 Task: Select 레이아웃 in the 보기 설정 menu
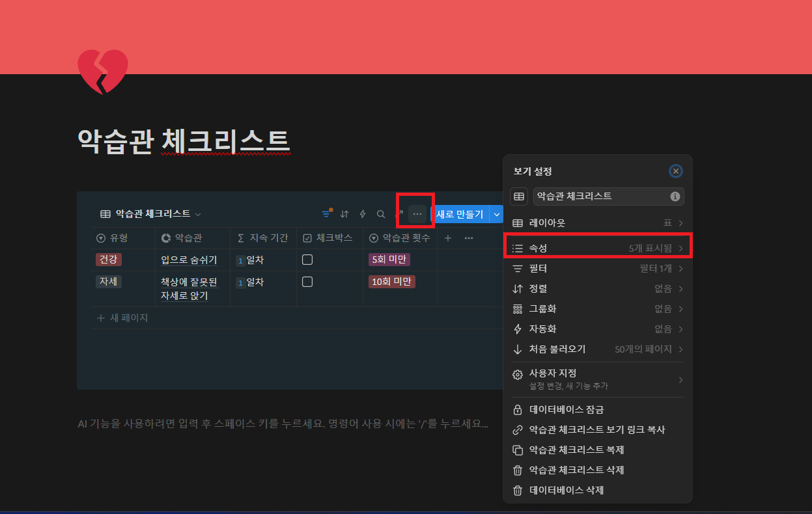(x=598, y=223)
